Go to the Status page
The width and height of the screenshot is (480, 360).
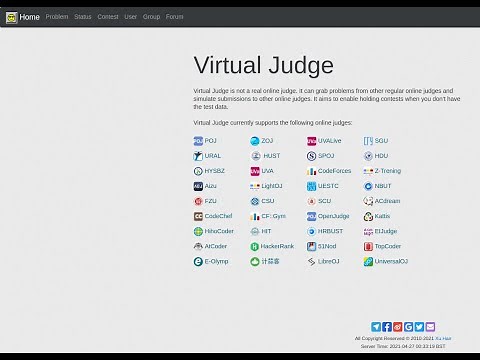[x=83, y=17]
